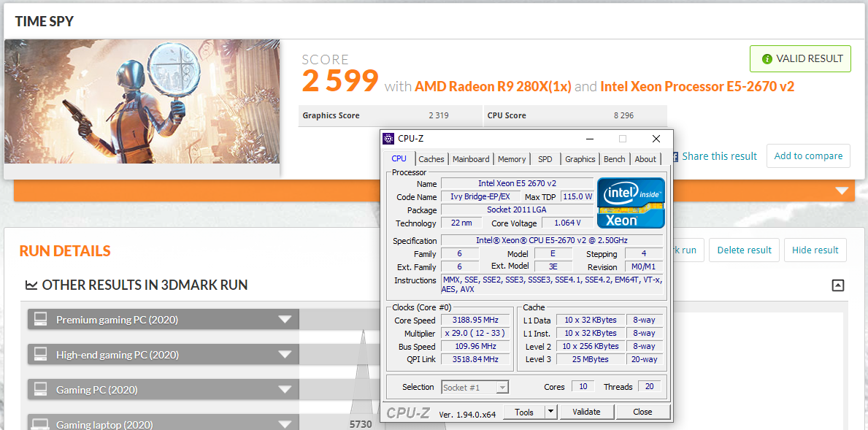This screenshot has width=868, height=430.
Task: Click the Add to compare button
Action: click(808, 156)
